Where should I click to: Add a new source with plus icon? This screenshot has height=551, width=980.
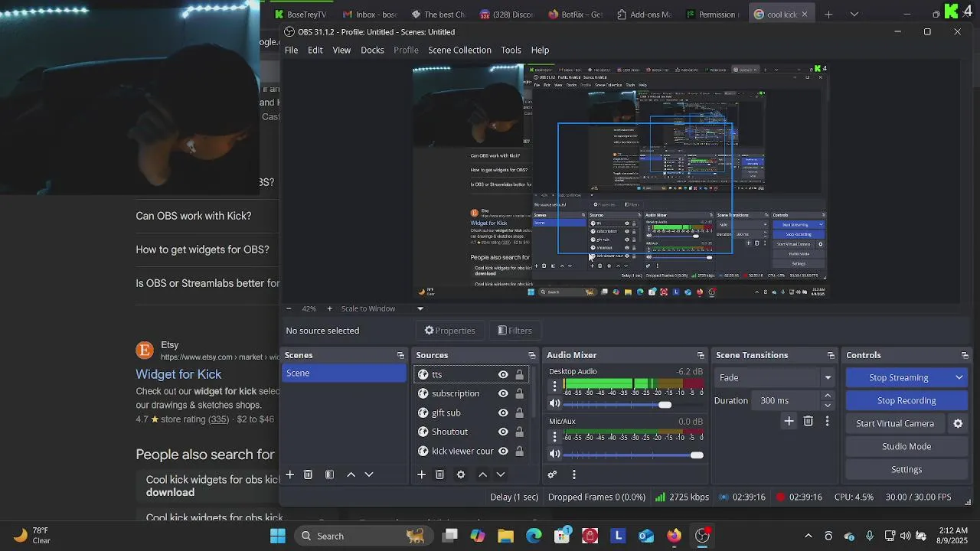(x=421, y=474)
